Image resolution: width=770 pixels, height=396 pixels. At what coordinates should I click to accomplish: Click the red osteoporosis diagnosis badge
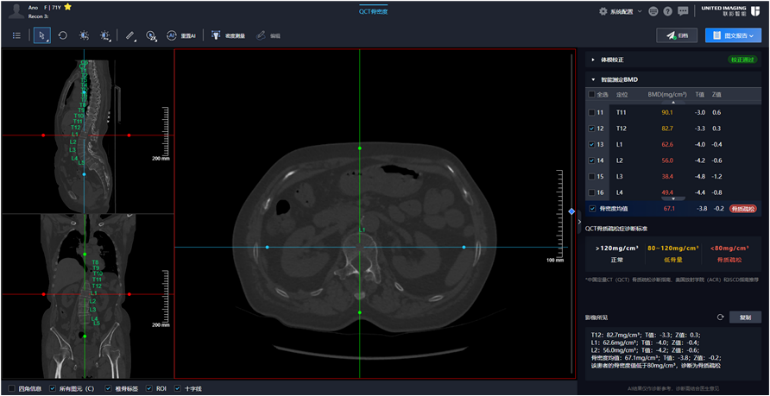(742, 209)
